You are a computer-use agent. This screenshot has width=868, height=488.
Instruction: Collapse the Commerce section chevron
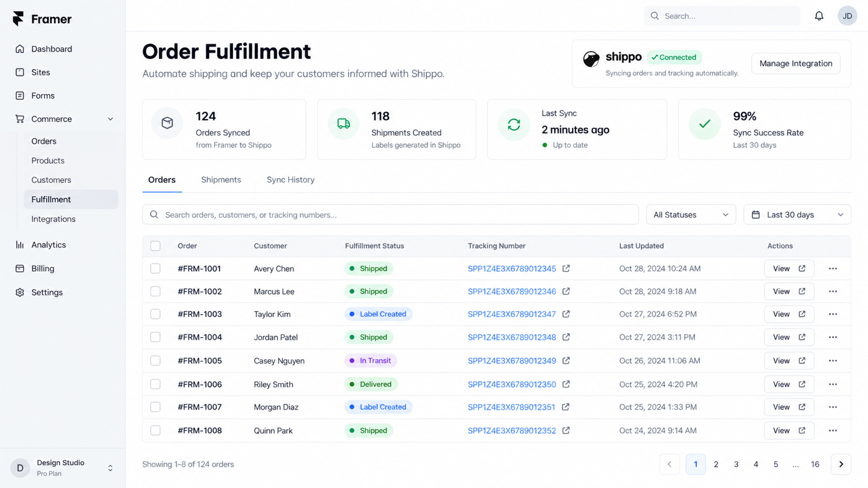(111, 119)
